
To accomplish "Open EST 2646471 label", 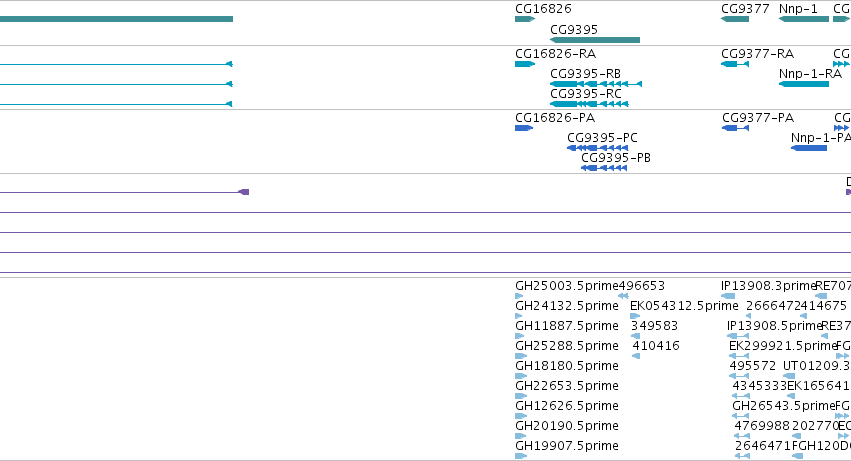I will (x=763, y=446).
